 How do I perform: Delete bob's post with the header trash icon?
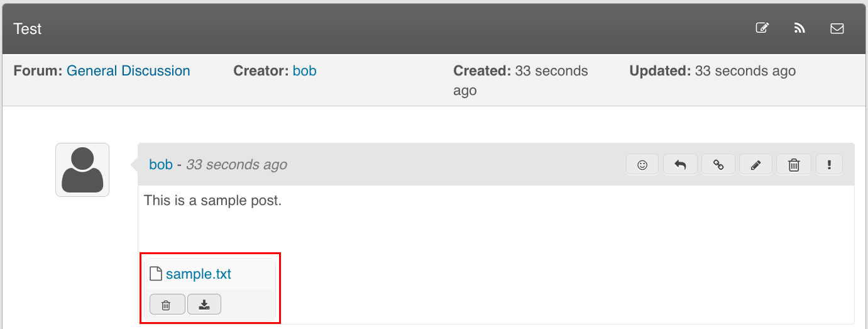[x=794, y=165]
